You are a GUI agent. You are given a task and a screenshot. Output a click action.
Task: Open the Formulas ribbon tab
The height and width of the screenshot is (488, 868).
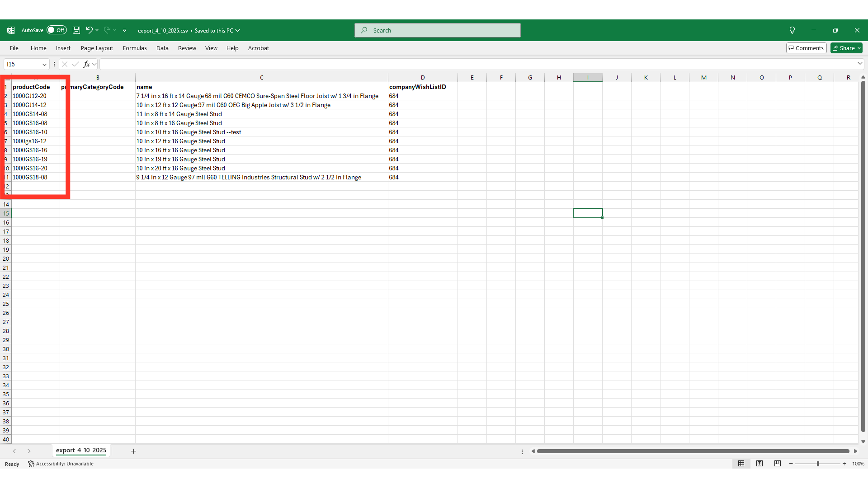[x=135, y=48]
